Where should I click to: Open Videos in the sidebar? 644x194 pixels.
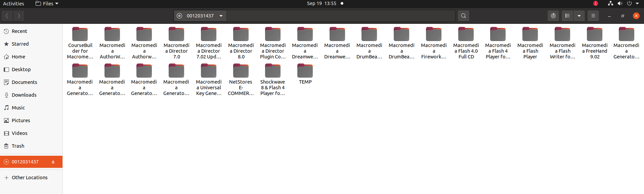point(31,133)
